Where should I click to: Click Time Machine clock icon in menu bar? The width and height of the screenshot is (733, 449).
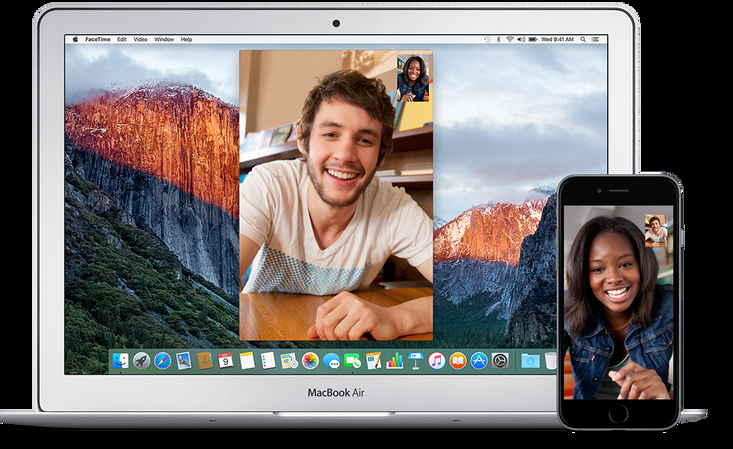488,39
